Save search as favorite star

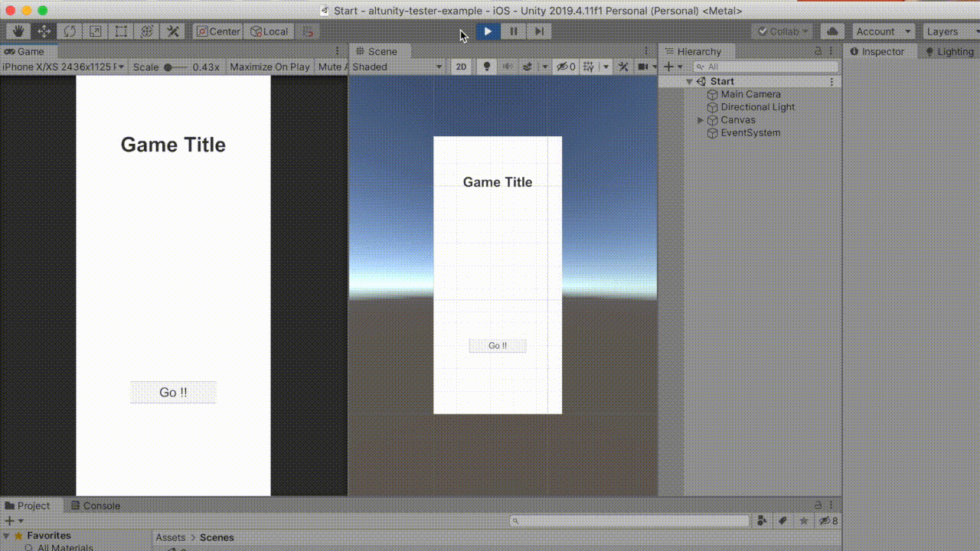pos(804,520)
